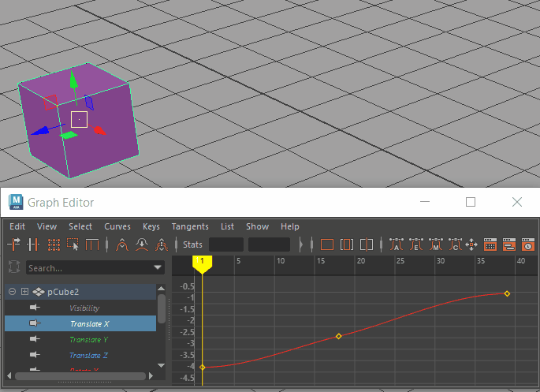Click the bracket icon left of Search field
Image resolution: width=540 pixels, height=392 pixels.
pyautogui.click(x=14, y=267)
